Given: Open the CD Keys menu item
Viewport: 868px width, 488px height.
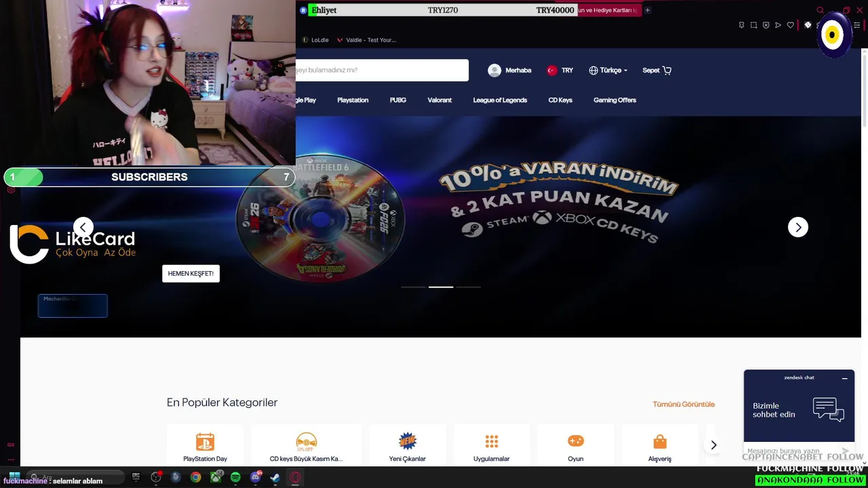Looking at the screenshot, I should [560, 100].
